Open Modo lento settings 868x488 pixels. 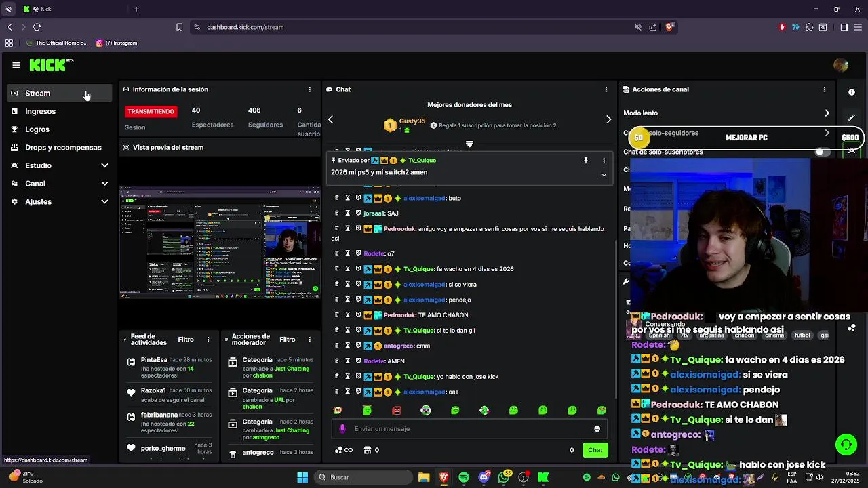[x=726, y=113]
